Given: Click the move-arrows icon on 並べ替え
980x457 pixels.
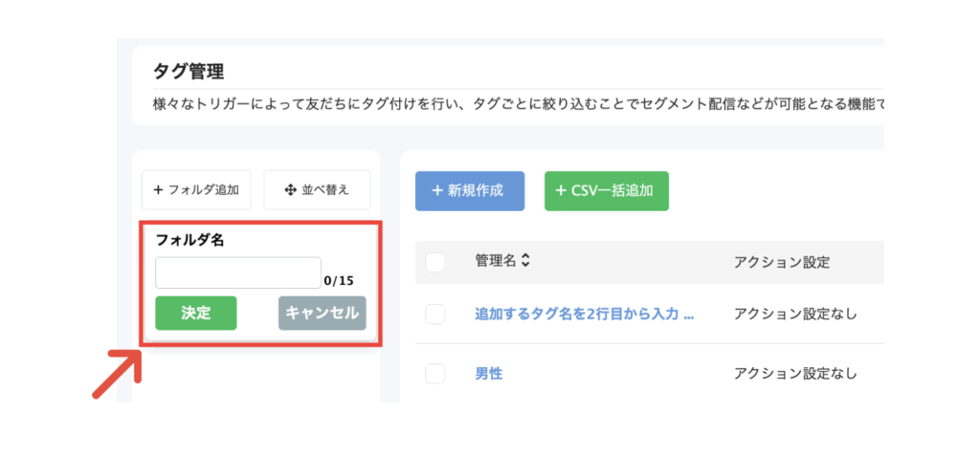Looking at the screenshot, I should 290,190.
